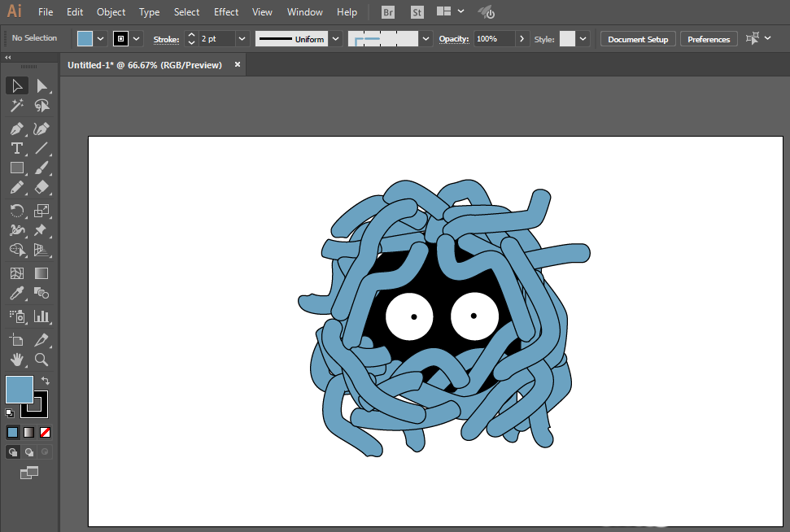The image size is (790, 532).
Task: Select the Gradient tool
Action: click(x=41, y=273)
